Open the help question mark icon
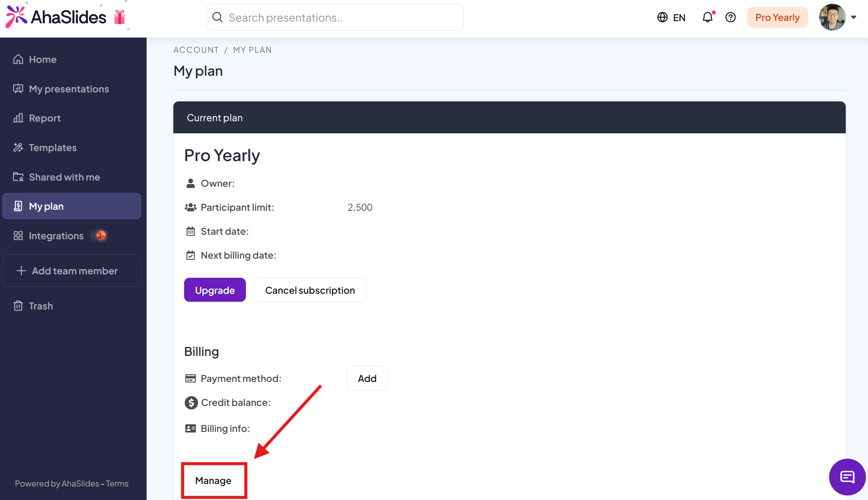The height and width of the screenshot is (500, 868). coord(730,17)
